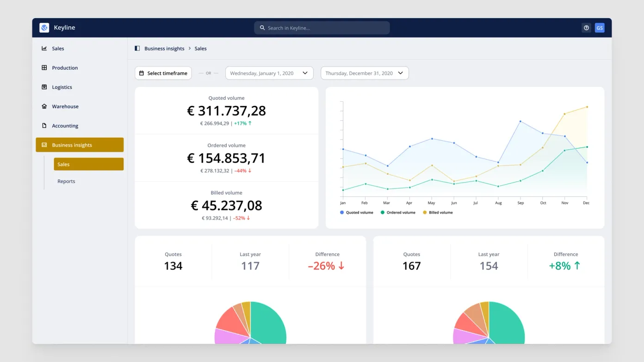The height and width of the screenshot is (362, 644).
Task: Click the up arrow beside +8%
Action: pos(577,266)
